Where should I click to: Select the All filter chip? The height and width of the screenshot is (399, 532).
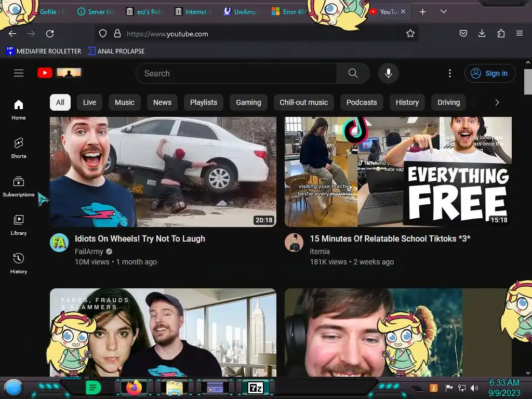point(60,102)
